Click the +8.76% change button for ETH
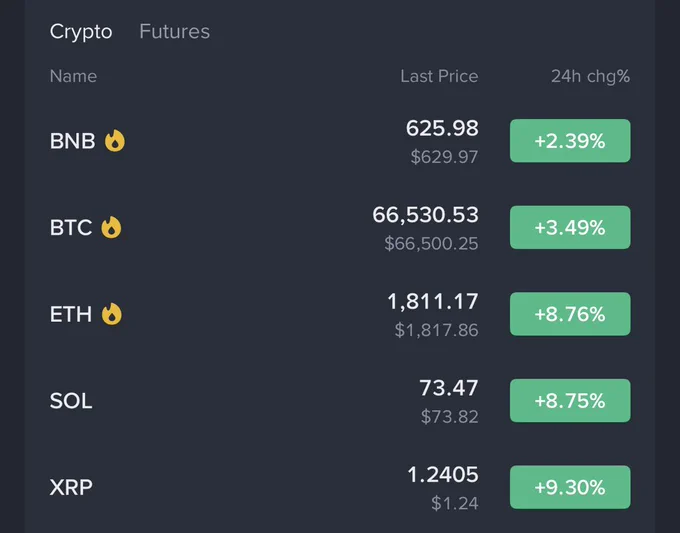The height and width of the screenshot is (533, 680). [x=570, y=314]
